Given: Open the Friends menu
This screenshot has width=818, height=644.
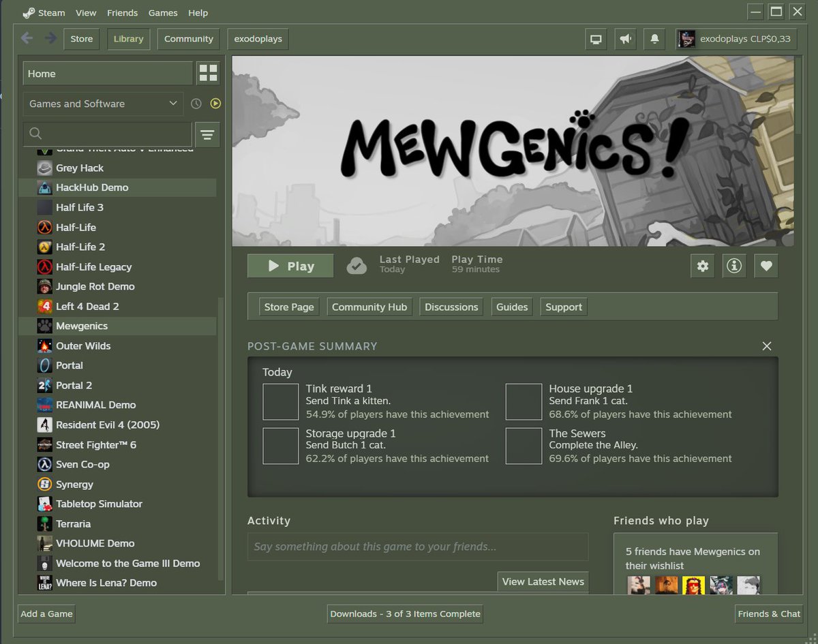Looking at the screenshot, I should (122, 13).
